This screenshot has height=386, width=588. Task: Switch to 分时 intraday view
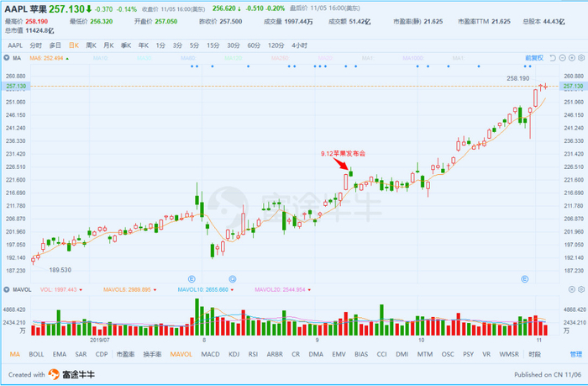point(36,45)
